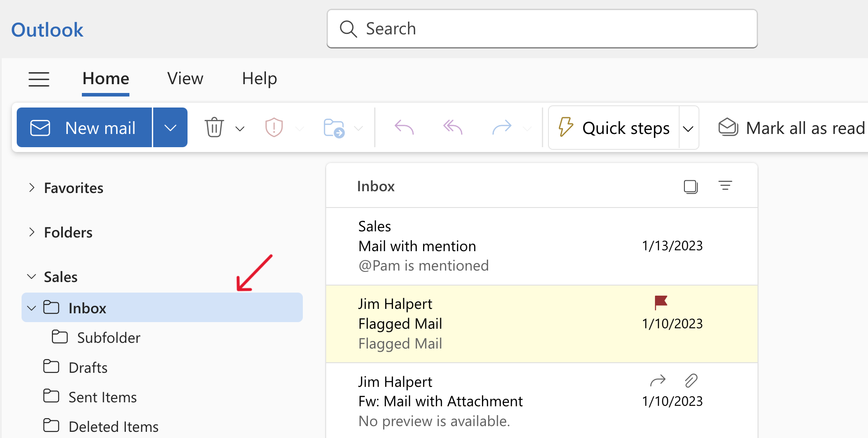Select the Inbox folder
This screenshot has width=868, height=438.
[x=162, y=308]
